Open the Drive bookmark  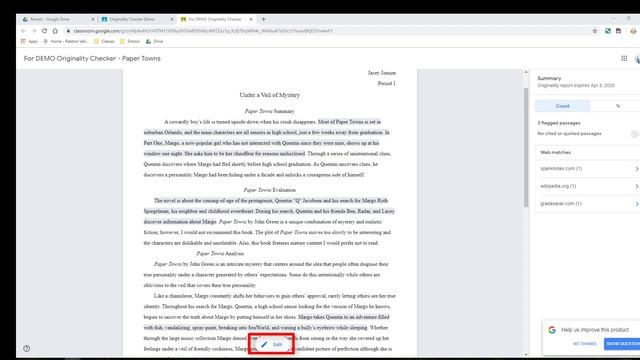(x=155, y=41)
